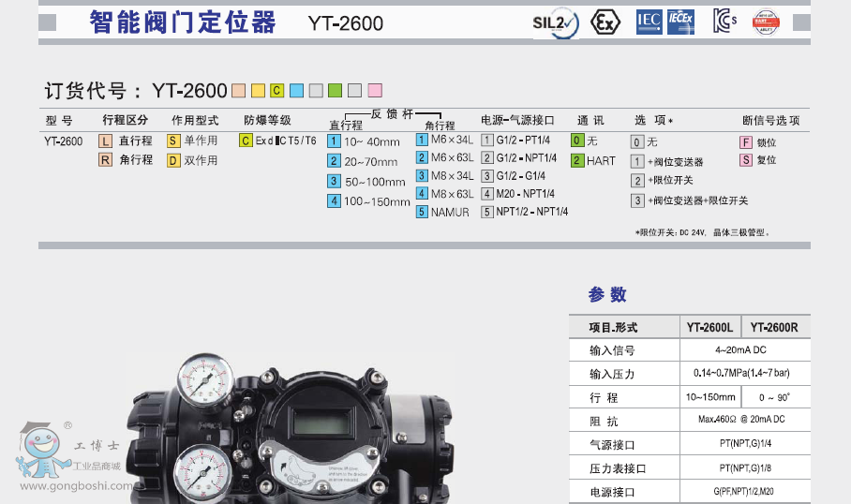Image resolution: width=851 pixels, height=504 pixels.
Task: Click the blue box beside M6×34L
Action: click(x=423, y=140)
